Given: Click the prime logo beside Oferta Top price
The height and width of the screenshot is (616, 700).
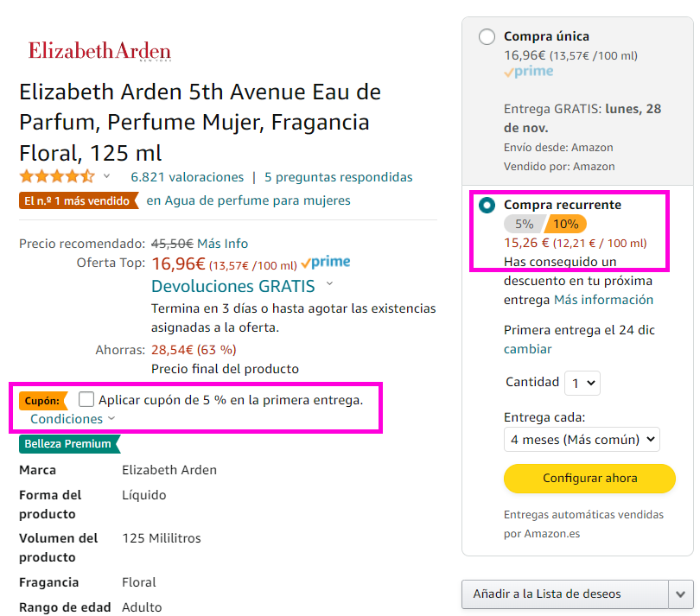Looking at the screenshot, I should pyautogui.click(x=326, y=263).
